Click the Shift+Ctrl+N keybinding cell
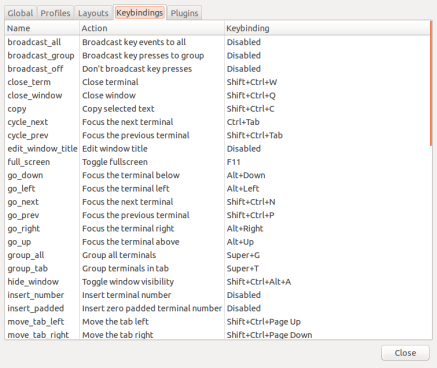Viewport: 437px width, 368px height. pyautogui.click(x=251, y=202)
